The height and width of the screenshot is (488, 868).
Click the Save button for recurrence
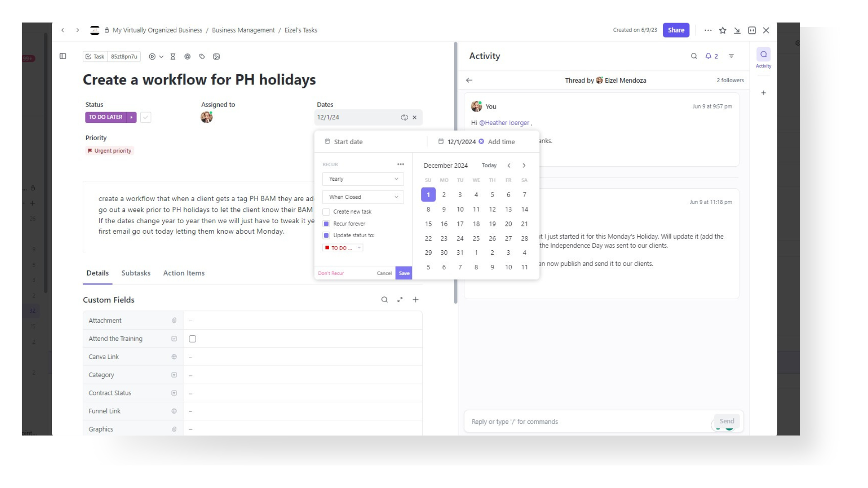pos(404,273)
